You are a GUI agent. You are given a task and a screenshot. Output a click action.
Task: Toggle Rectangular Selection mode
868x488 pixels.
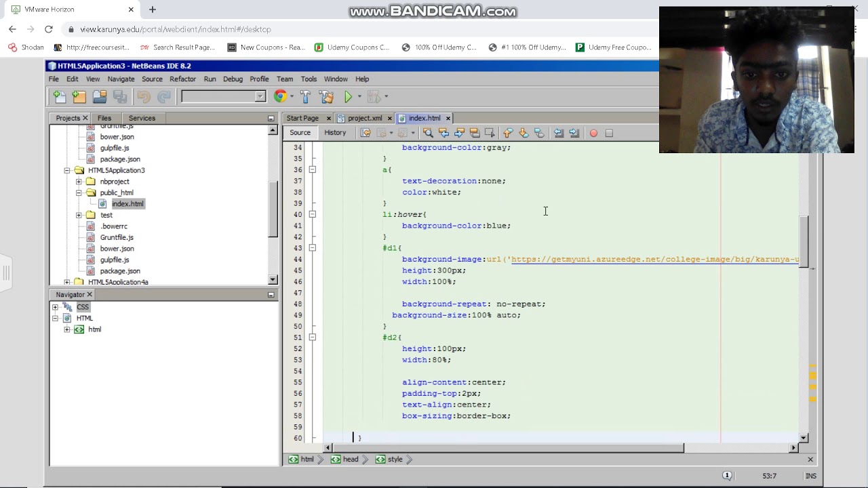point(490,133)
